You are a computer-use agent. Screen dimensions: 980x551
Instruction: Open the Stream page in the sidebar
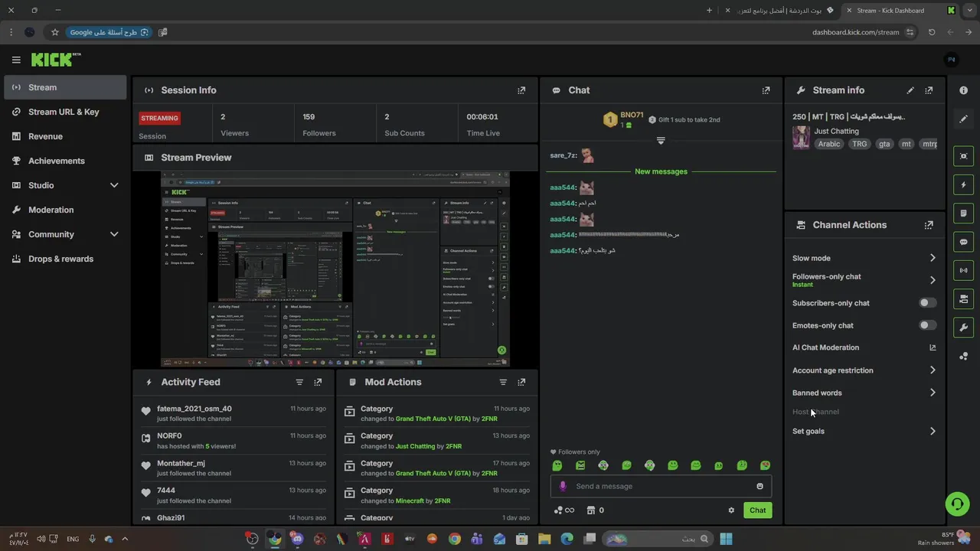click(x=65, y=87)
